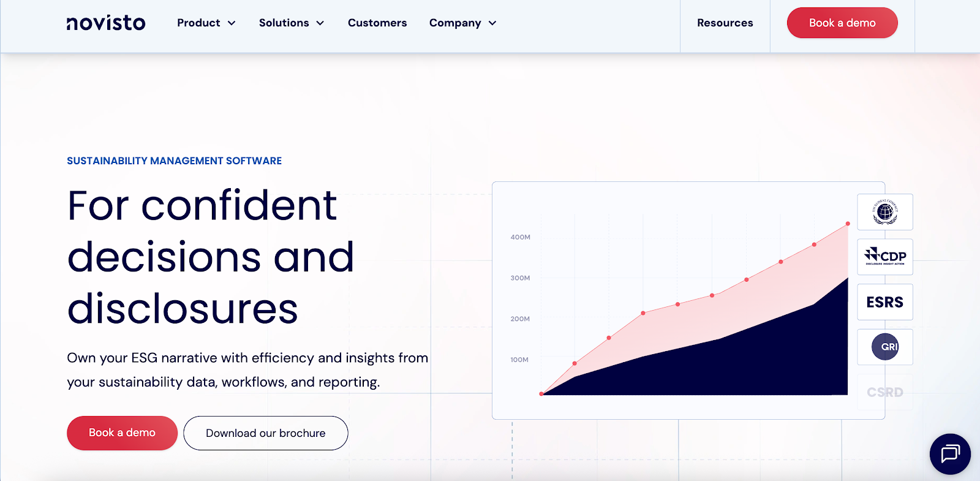Select the ESRS framework tile

pos(885,302)
